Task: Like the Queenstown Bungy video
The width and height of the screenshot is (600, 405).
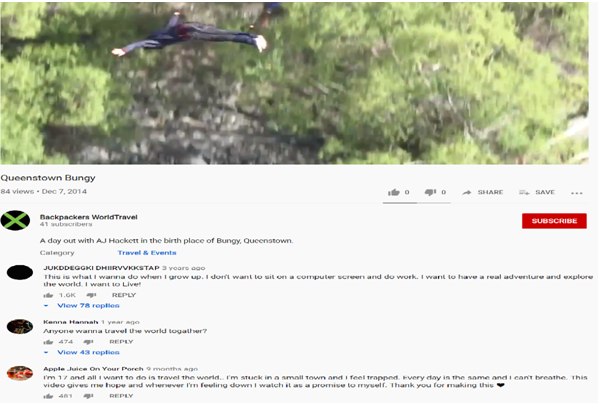Action: click(393, 192)
